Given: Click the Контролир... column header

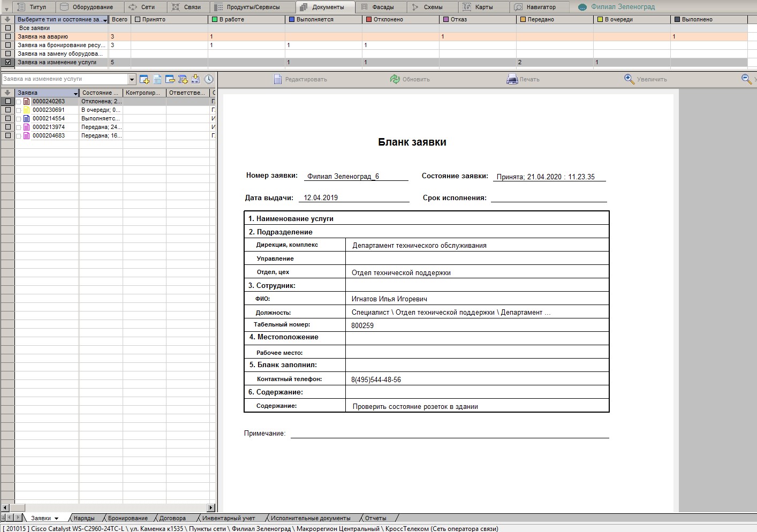Looking at the screenshot, I should (x=145, y=93).
